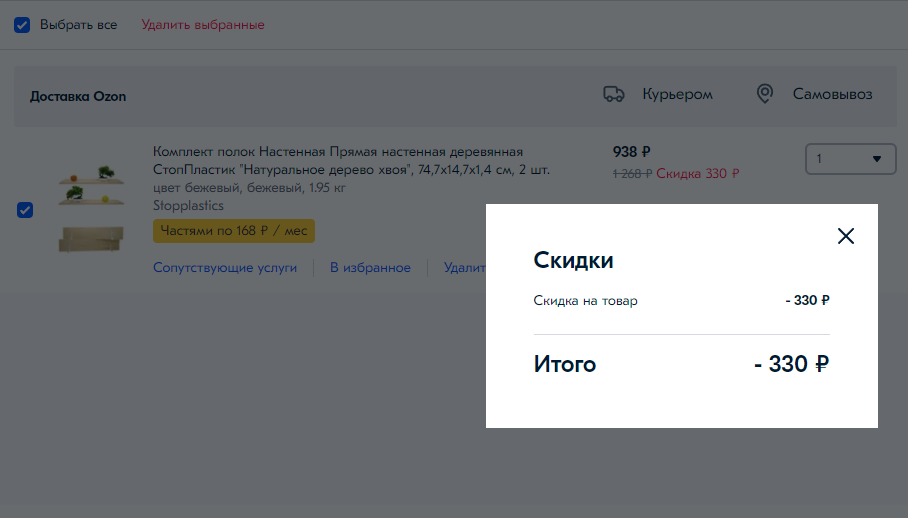Click the Скидка на товар row
Image resolution: width=908 pixels, height=518 pixels.
[x=585, y=300]
